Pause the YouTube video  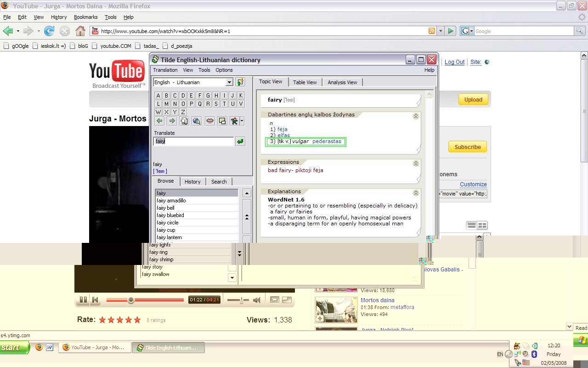(83, 300)
